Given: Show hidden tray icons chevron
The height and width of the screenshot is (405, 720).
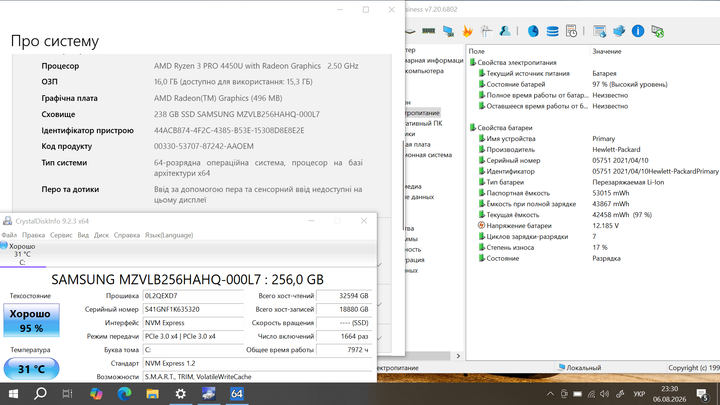Looking at the screenshot, I should [550, 394].
